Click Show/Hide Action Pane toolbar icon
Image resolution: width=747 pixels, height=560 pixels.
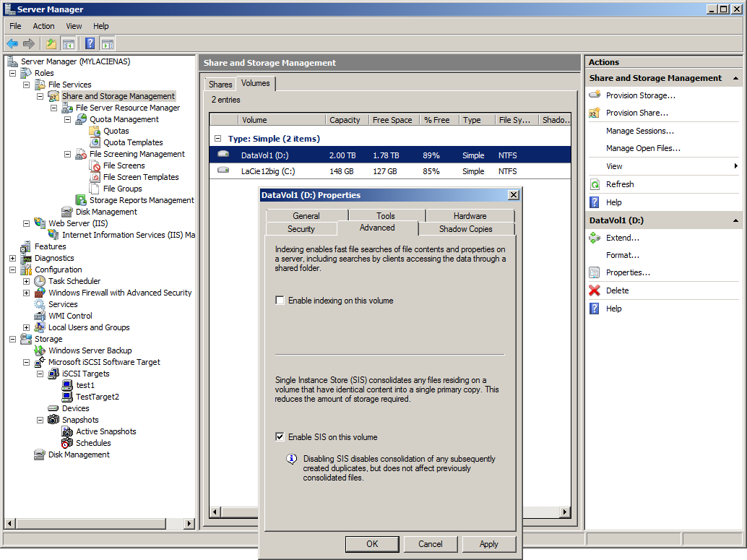coord(108,44)
